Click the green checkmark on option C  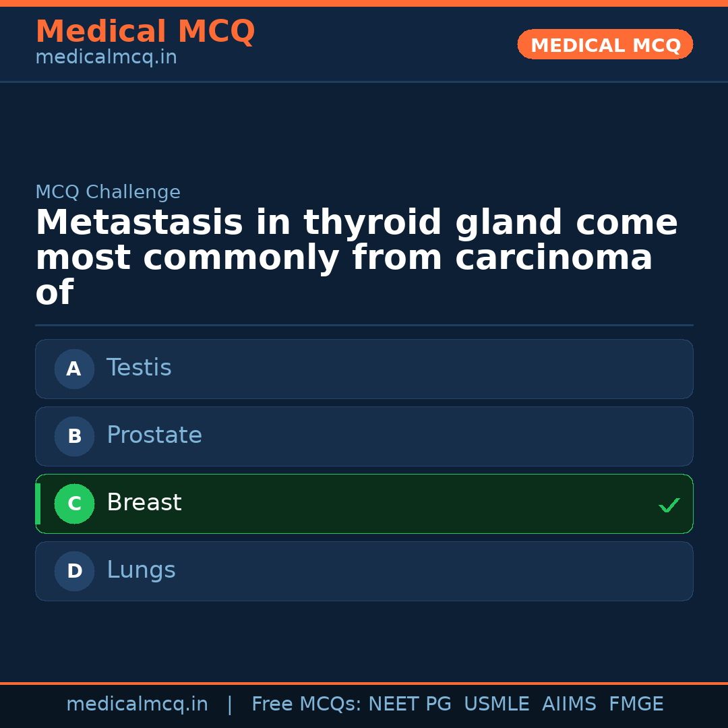click(x=669, y=504)
